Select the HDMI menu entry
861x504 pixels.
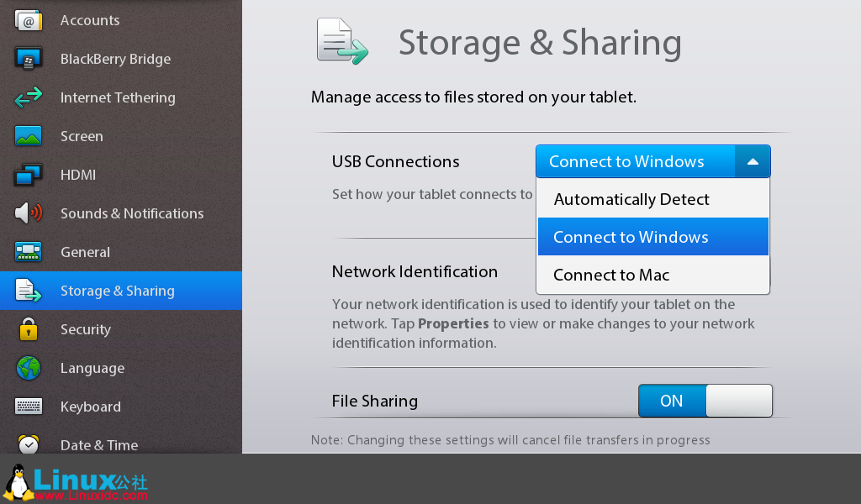pyautogui.click(x=121, y=175)
